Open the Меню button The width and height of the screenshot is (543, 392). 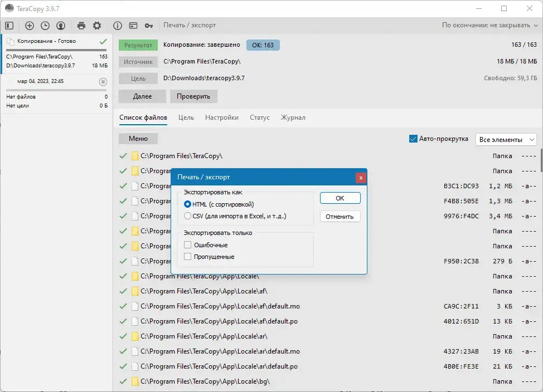pos(138,139)
